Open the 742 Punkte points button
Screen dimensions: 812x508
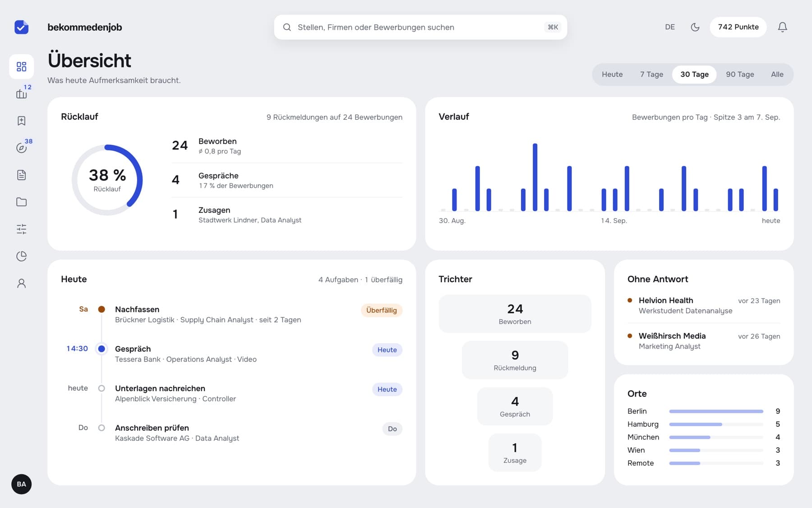click(738, 27)
